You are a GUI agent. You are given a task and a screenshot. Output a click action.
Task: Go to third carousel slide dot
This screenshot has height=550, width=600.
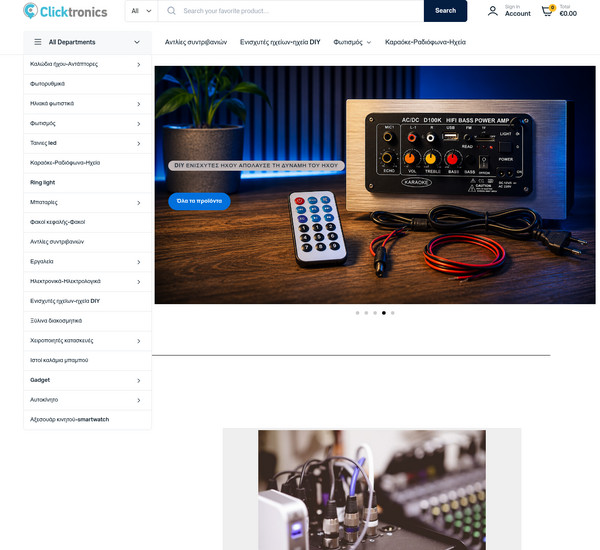(375, 313)
